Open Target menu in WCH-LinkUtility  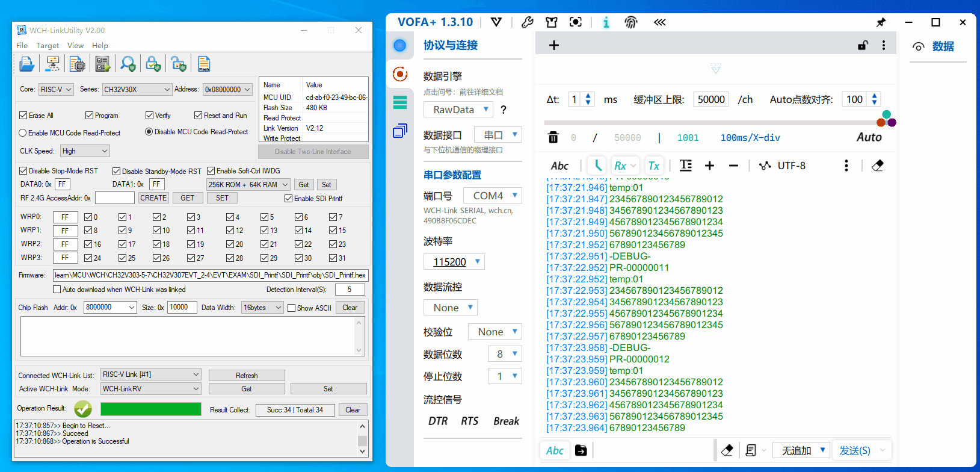point(48,46)
